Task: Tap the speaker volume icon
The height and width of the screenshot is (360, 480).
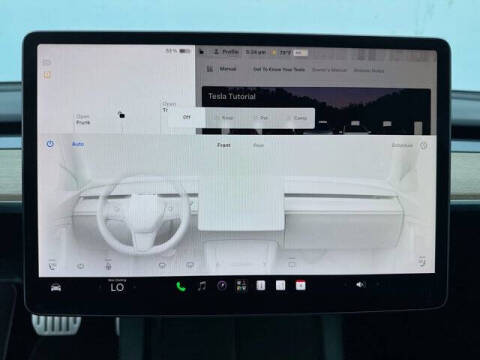Action: (360, 285)
